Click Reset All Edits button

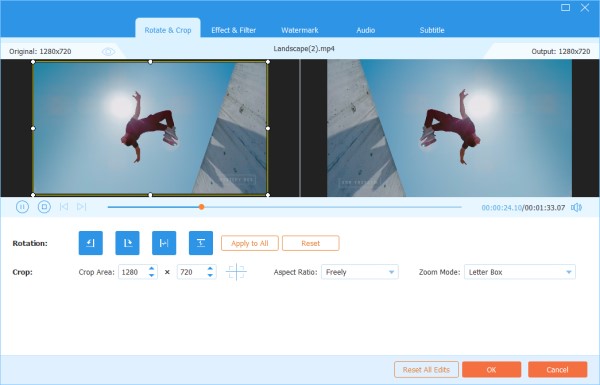[426, 370]
